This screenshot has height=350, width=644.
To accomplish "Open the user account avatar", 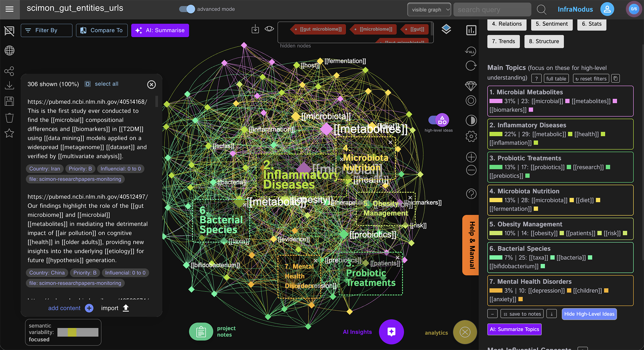I will 607,9.
